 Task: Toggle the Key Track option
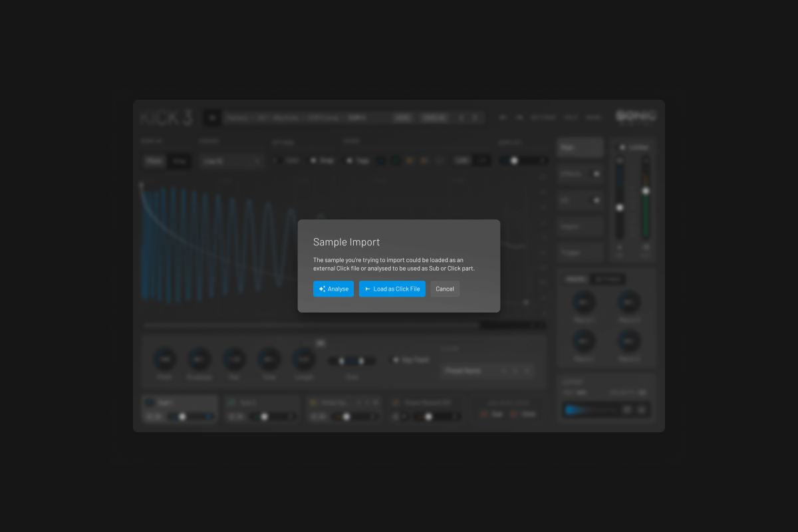pos(396,360)
